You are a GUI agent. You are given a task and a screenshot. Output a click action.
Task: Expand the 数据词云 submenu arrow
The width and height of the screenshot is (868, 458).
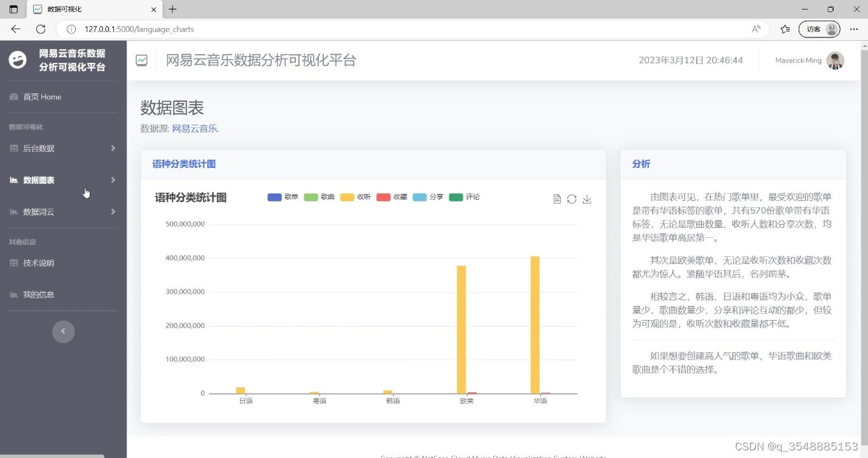113,212
